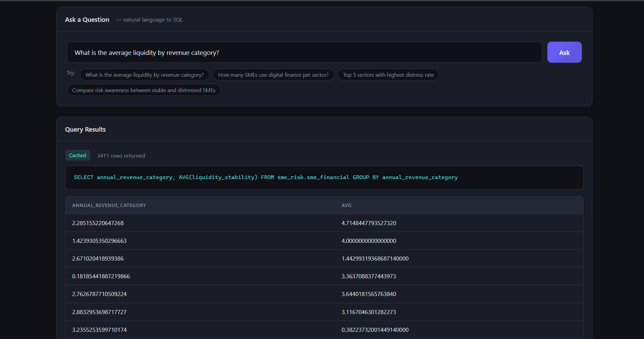Sort by the ANNUAL_REVENUE_CATEGORY column header
Viewport: 644px width, 339px height.
(x=109, y=205)
